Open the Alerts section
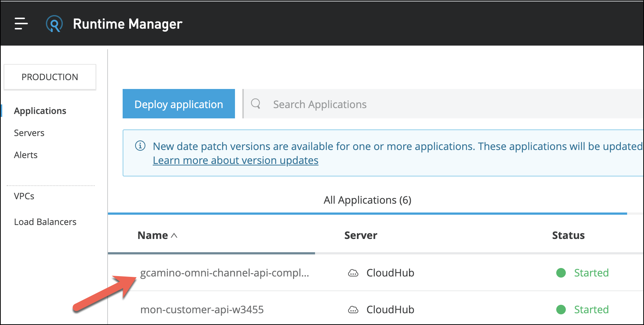The width and height of the screenshot is (644, 325). click(x=26, y=155)
